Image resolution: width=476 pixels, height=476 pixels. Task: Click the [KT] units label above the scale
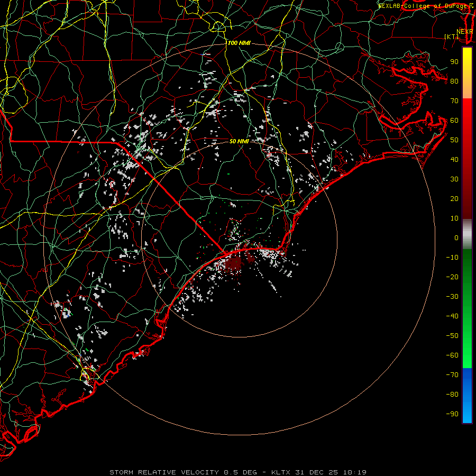click(x=452, y=36)
